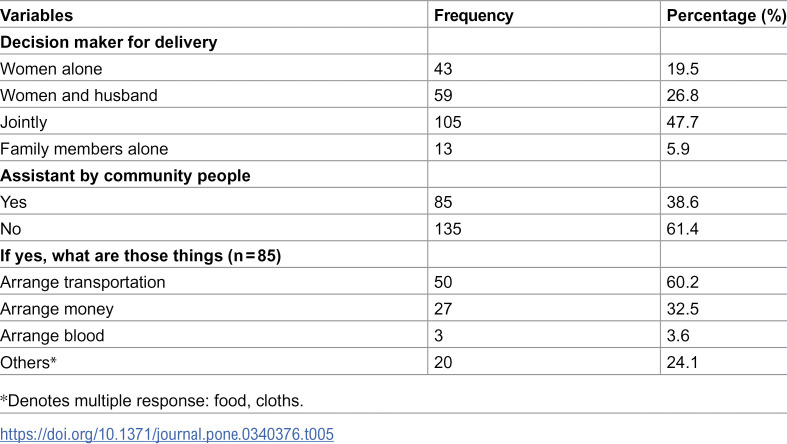787x444 pixels.
Task: Select the If yes, what are those things heading
Action: [x=141, y=256]
